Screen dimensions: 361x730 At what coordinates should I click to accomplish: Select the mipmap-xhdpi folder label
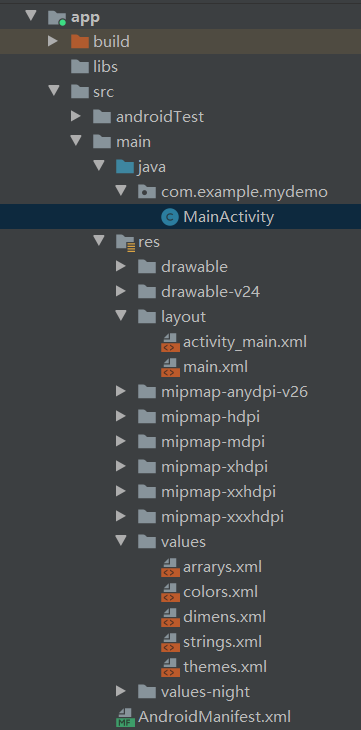tap(214, 467)
